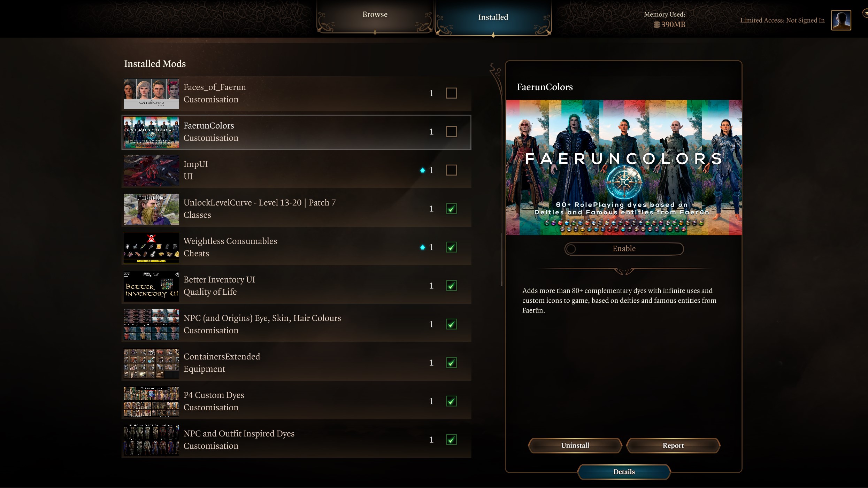Click the ContainersExtended mod icon
Screen dimensions: 868x488
[152, 363]
